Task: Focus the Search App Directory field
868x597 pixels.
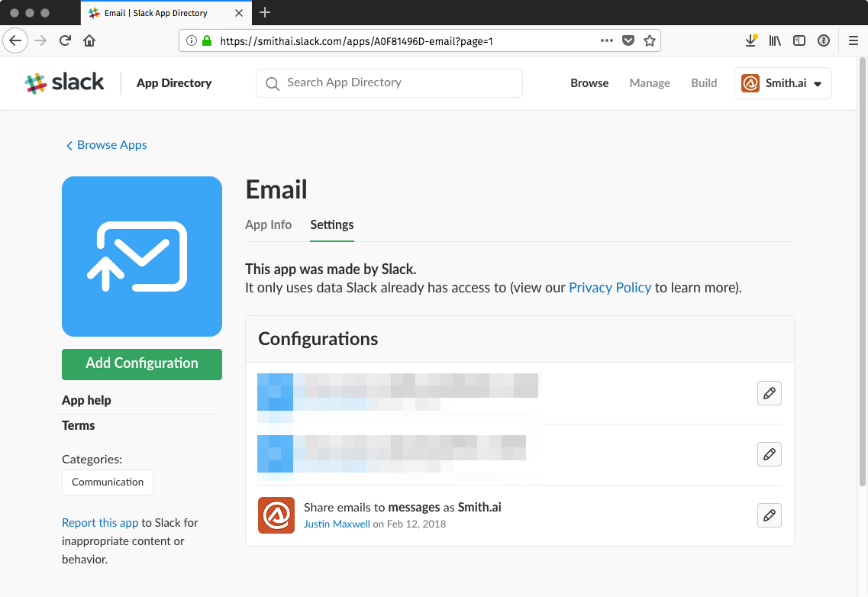Action: point(389,83)
